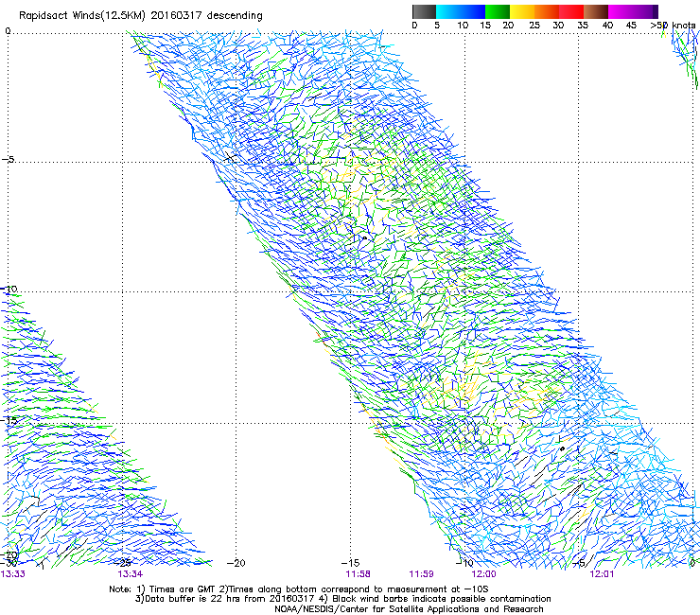
Task: Click the '40' label under the color scale
Action: 607,26
